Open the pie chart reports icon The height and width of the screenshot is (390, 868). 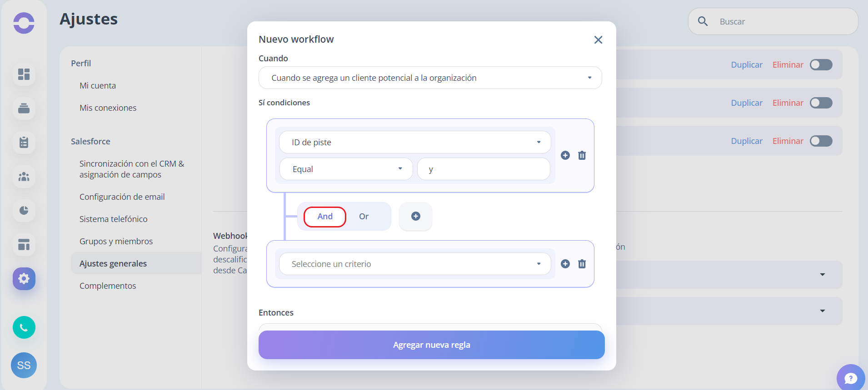[x=24, y=210]
